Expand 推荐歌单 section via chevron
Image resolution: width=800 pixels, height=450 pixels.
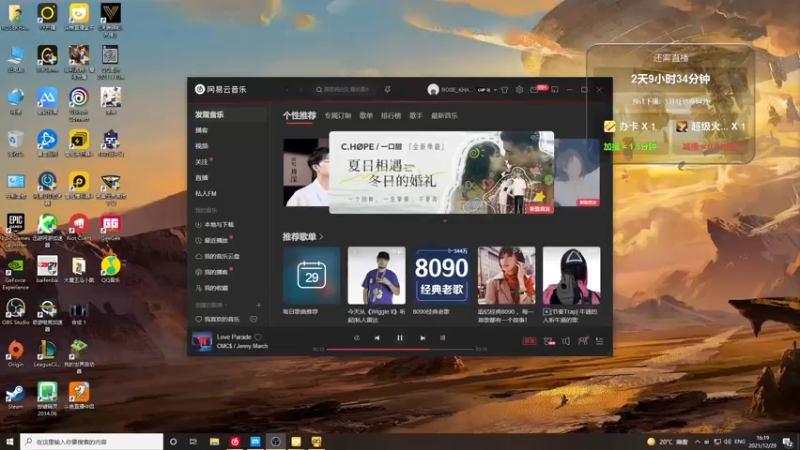(x=321, y=237)
